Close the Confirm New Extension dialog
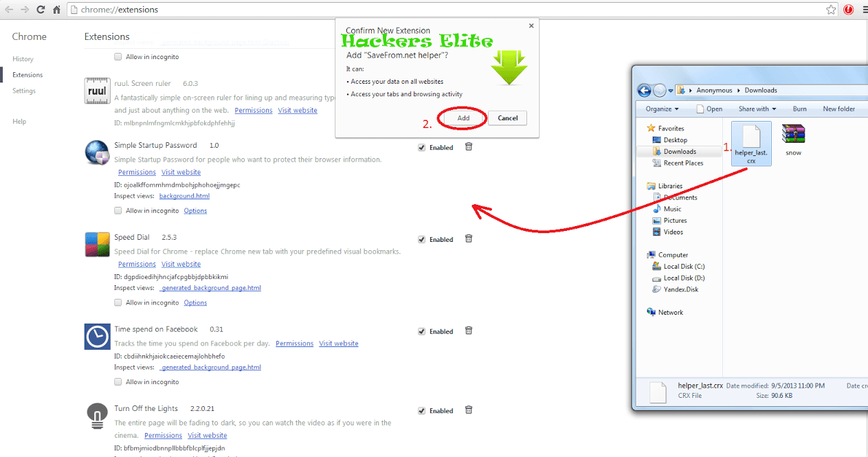Screen dimensions: 868x457 tap(531, 26)
